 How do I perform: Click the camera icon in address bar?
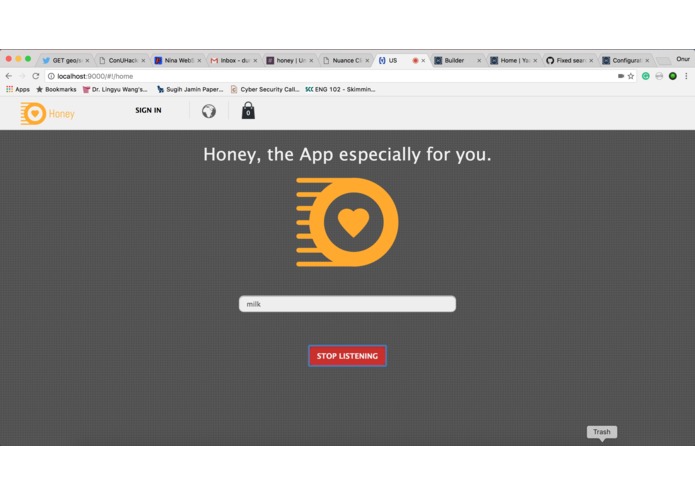621,76
